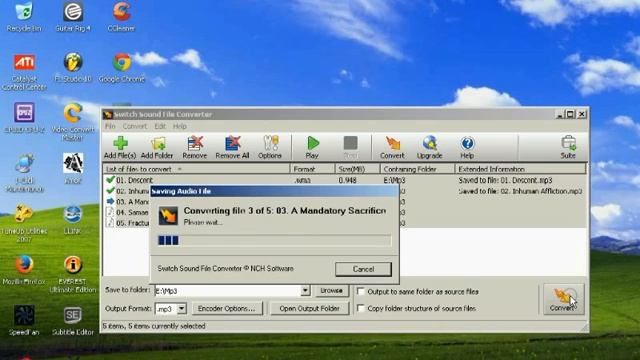Click the Mozilla Firefox desktop icon

[x=24, y=270]
